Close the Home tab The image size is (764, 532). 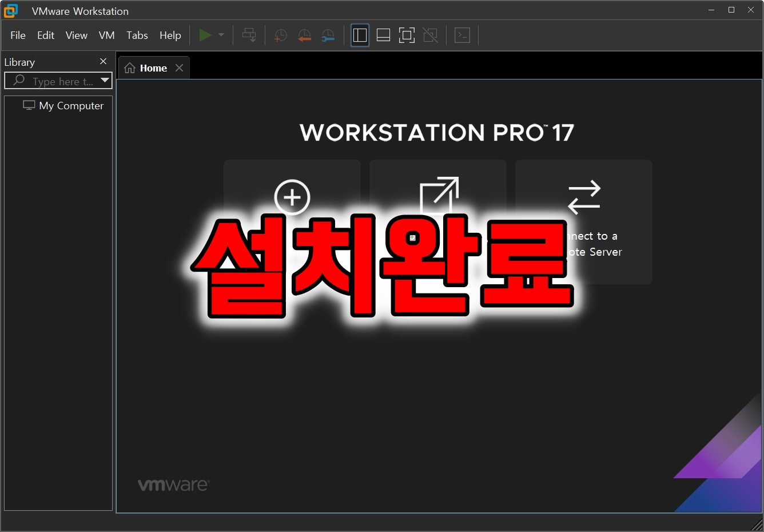180,68
